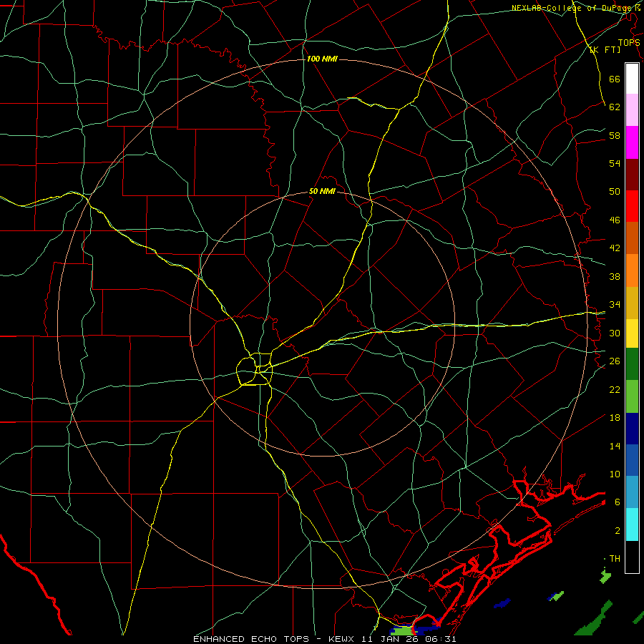Select the dark red legend swatch
Screen dimensions: 644x644
(x=632, y=175)
